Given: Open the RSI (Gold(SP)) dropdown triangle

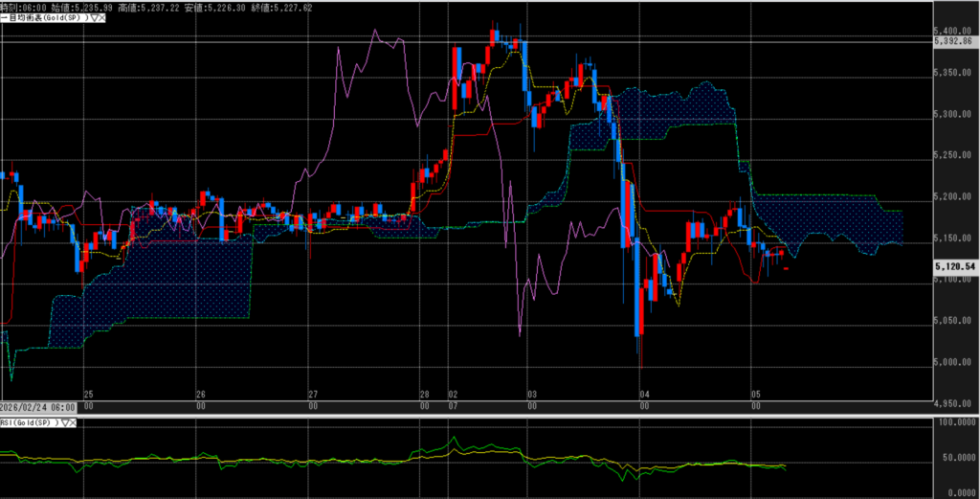Looking at the screenshot, I should tap(64, 421).
